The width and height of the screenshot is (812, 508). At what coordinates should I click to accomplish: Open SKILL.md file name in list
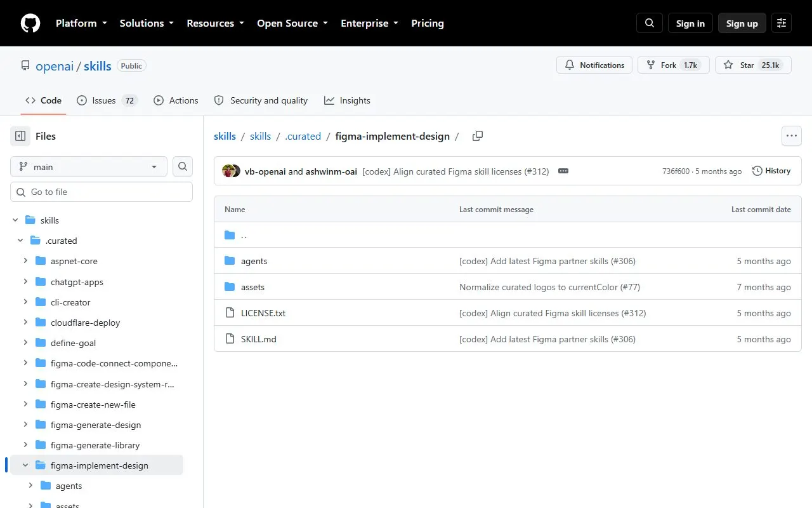(x=259, y=339)
